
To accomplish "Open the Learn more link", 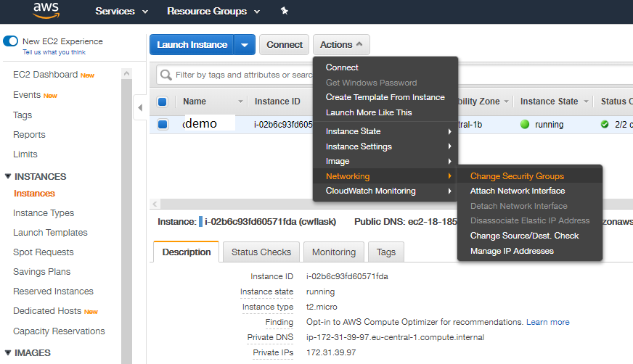I will [548, 322].
